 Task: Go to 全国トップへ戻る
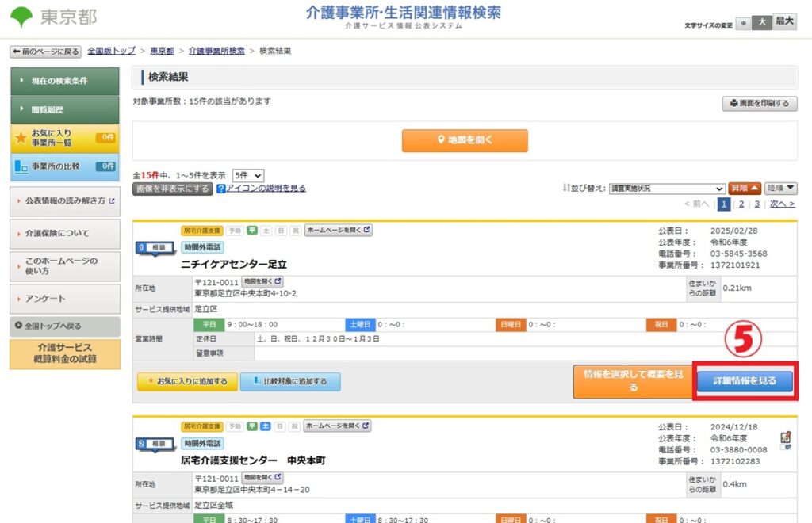click(65, 326)
